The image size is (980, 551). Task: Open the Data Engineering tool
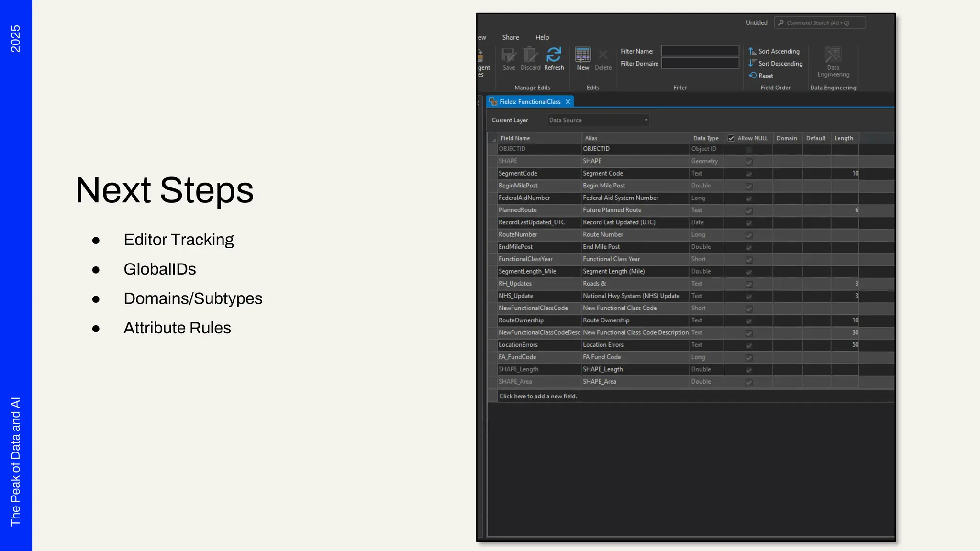coord(833,56)
